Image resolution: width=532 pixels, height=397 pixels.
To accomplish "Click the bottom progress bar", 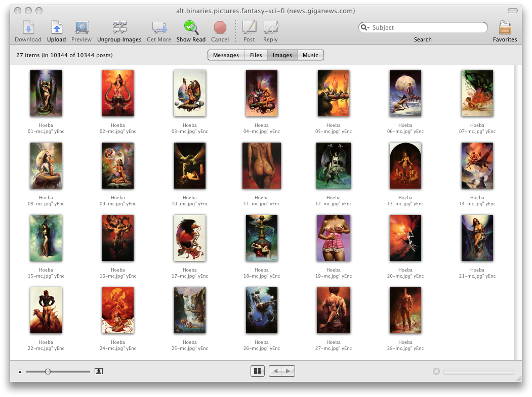I will coord(478,372).
